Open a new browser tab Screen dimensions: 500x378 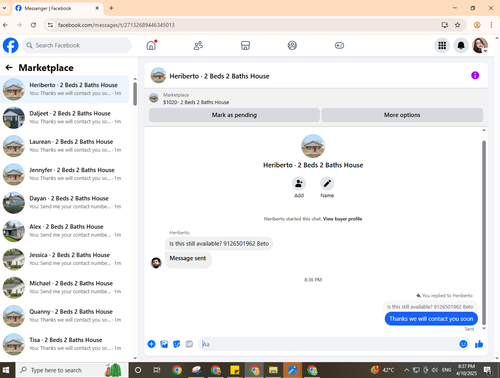[x=111, y=8]
